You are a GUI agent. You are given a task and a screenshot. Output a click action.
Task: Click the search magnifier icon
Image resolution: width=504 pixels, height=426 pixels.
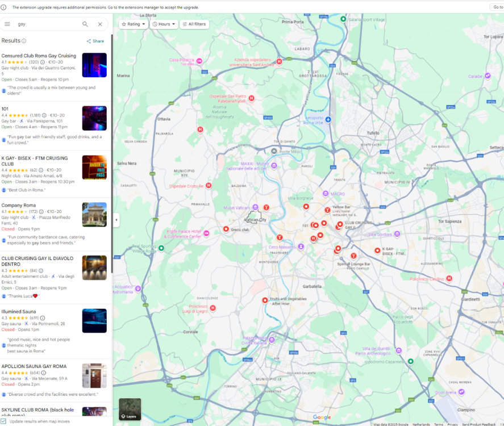point(85,24)
